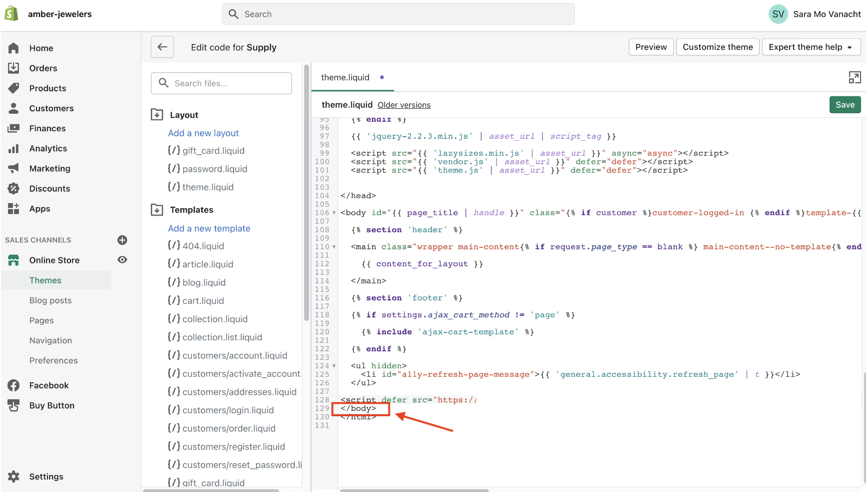The height and width of the screenshot is (492, 868).
Task: Open customers/login.liquid template
Action: (221, 410)
